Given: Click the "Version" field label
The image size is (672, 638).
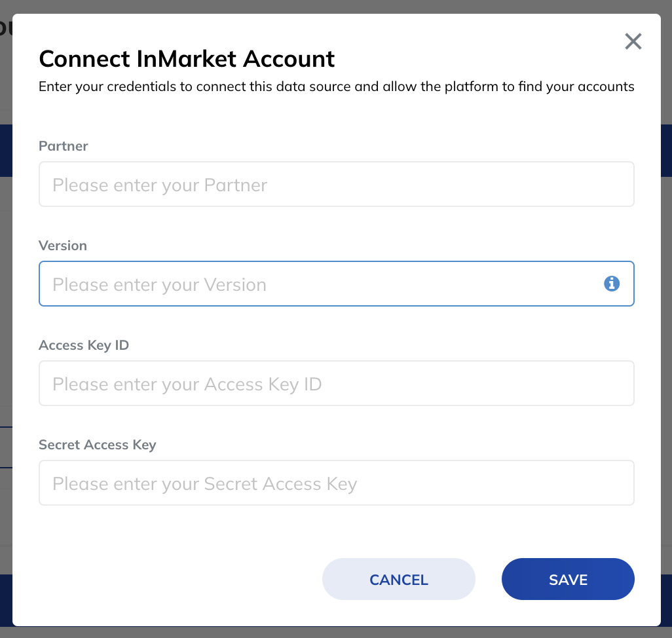Looking at the screenshot, I should 63,246.
